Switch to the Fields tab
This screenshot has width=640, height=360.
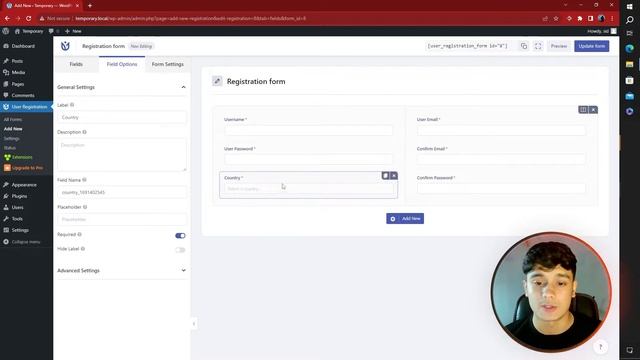click(76, 64)
